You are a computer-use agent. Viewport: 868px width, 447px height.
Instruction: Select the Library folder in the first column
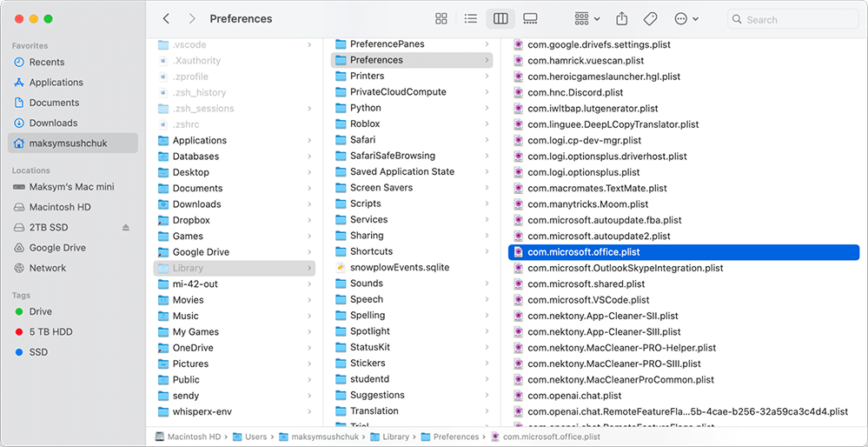235,268
